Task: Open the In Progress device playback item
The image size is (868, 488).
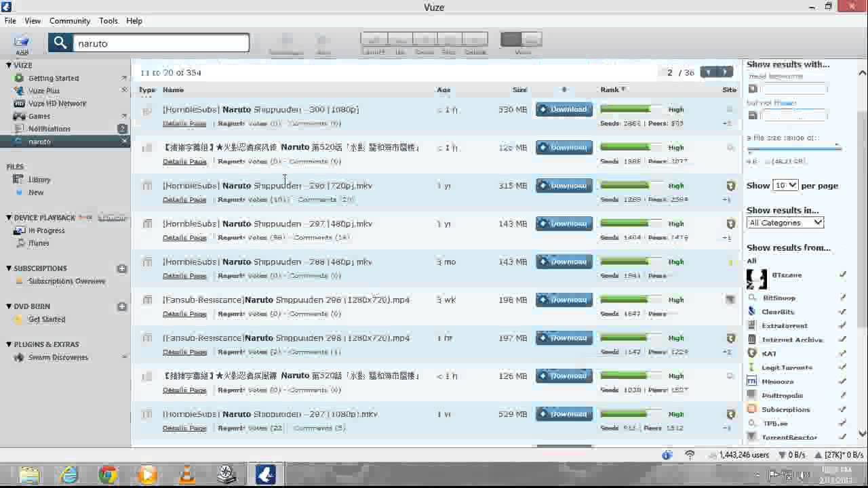Action: tap(47, 230)
